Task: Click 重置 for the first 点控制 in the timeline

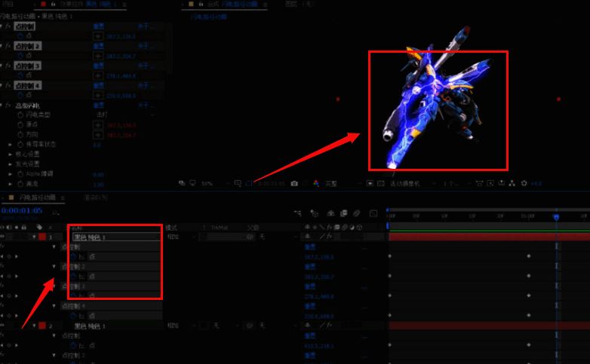Action: coord(309,247)
